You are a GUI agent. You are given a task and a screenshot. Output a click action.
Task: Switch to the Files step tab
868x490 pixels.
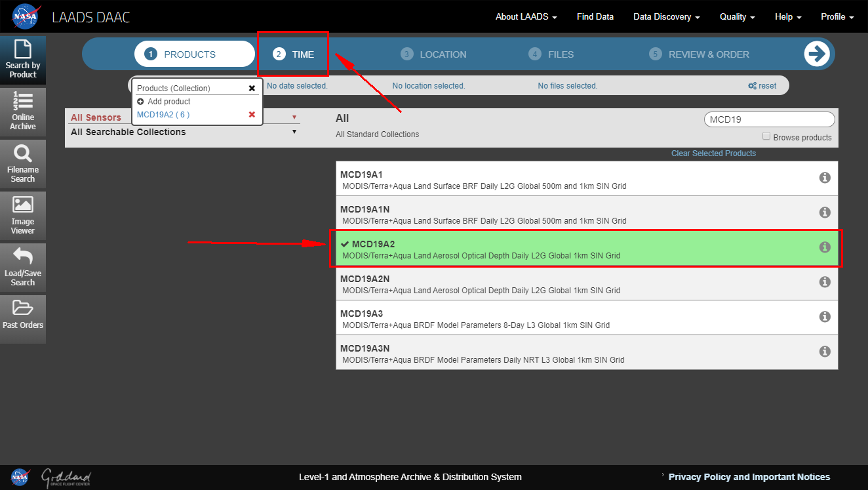[552, 54]
